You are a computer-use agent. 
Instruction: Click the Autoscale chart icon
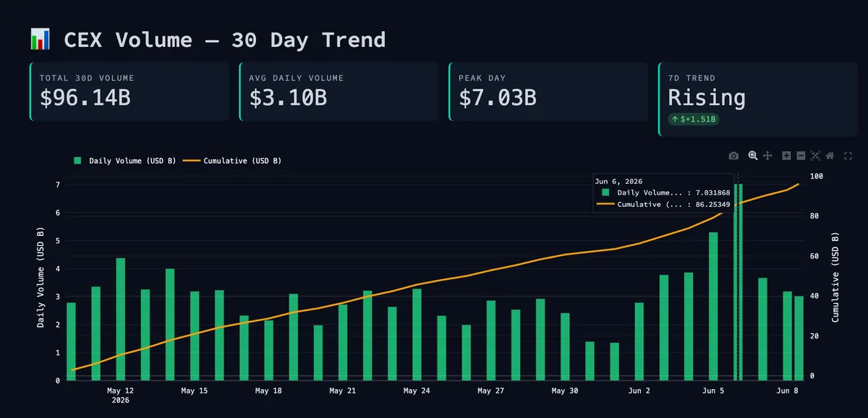click(815, 155)
